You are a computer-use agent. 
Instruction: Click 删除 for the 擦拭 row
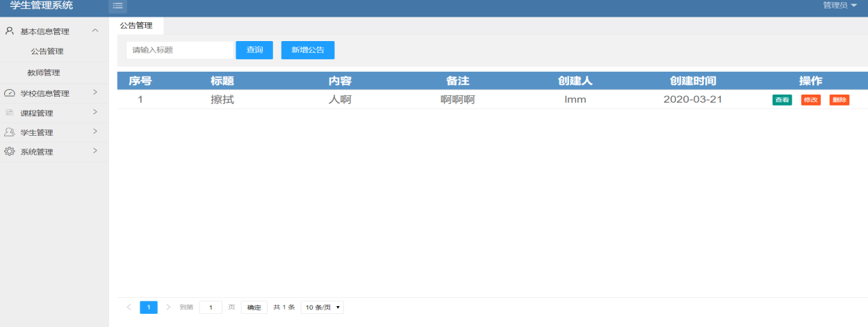pyautogui.click(x=840, y=99)
